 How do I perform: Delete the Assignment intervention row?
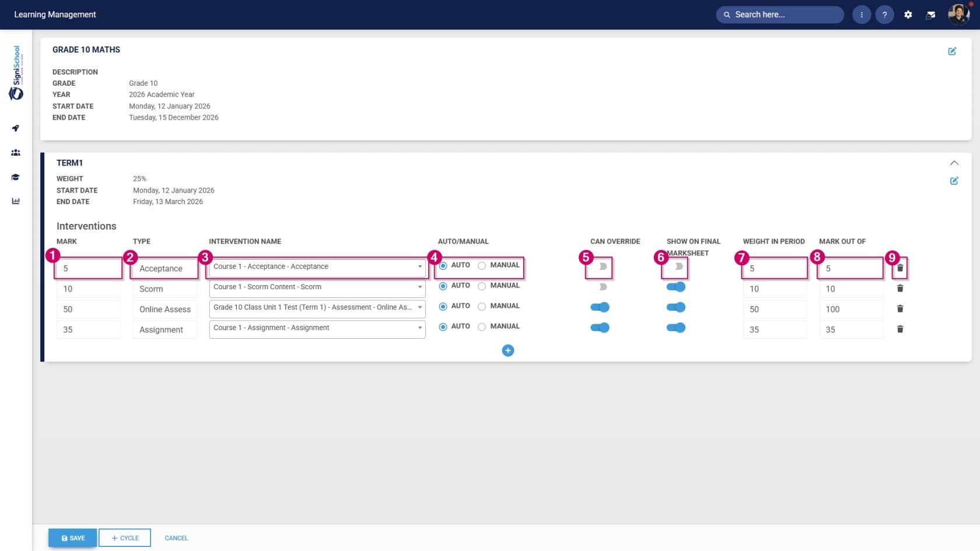click(900, 329)
